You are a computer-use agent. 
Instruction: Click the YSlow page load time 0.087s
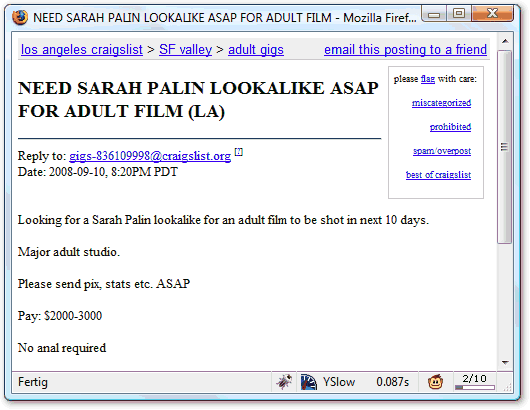coord(392,382)
